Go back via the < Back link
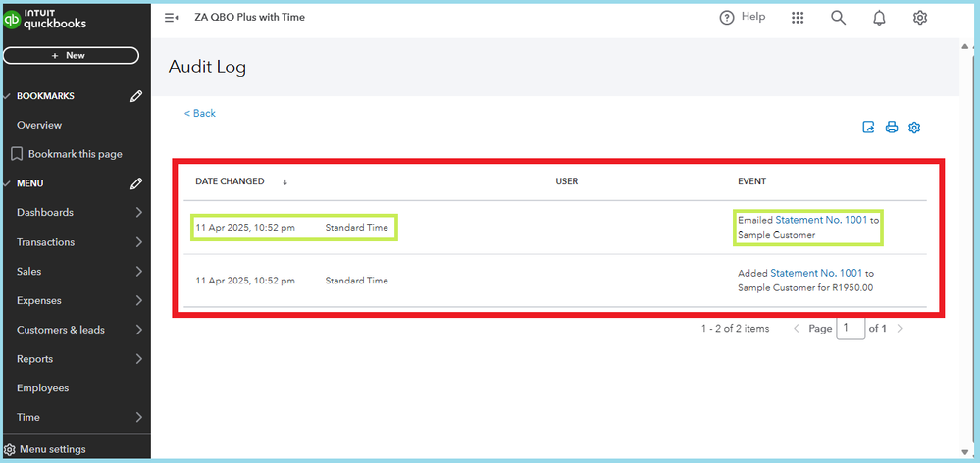980x463 pixels. 200,113
